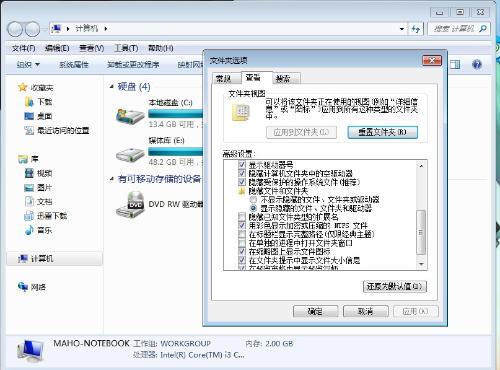The height and width of the screenshot is (370, 500).
Task: Toggle 在文件夹提示中显示文件大小信息 checkbox
Action: click(x=242, y=260)
